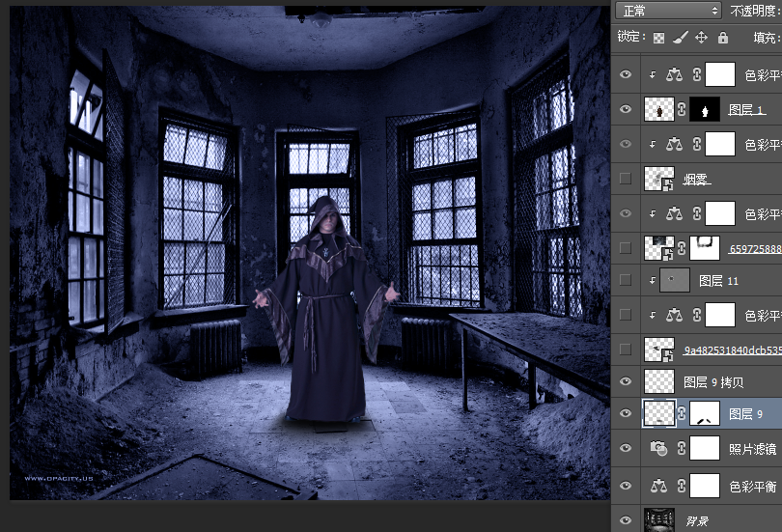Show the hidden 图层 11 layer

(626, 281)
